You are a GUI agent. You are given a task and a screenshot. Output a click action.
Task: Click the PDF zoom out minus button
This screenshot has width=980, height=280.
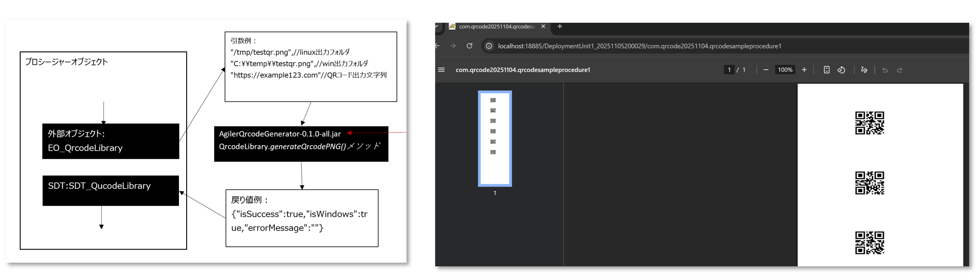[766, 70]
